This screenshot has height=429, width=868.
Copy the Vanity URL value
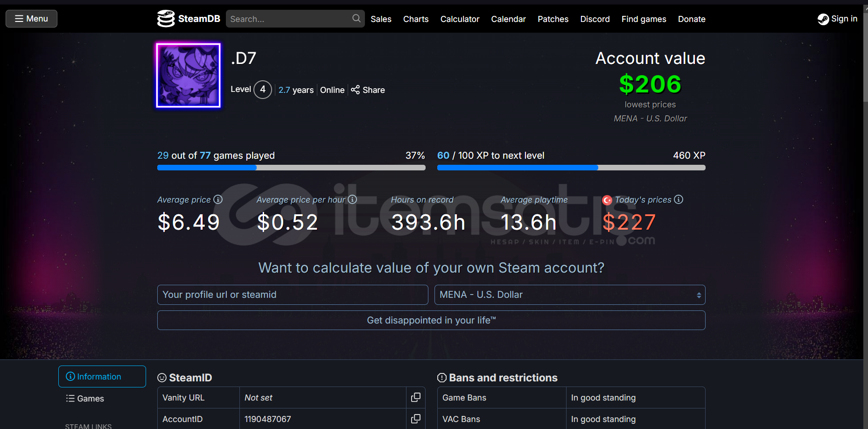point(415,397)
